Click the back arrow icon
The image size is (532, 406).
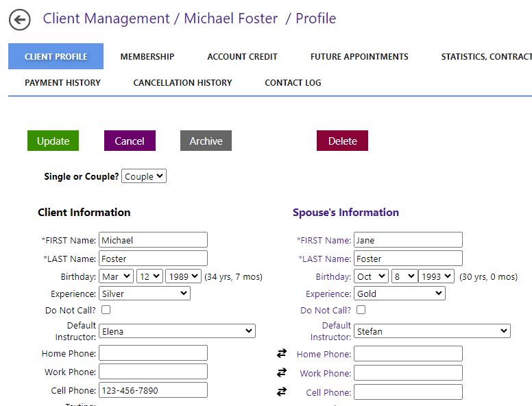(20, 20)
